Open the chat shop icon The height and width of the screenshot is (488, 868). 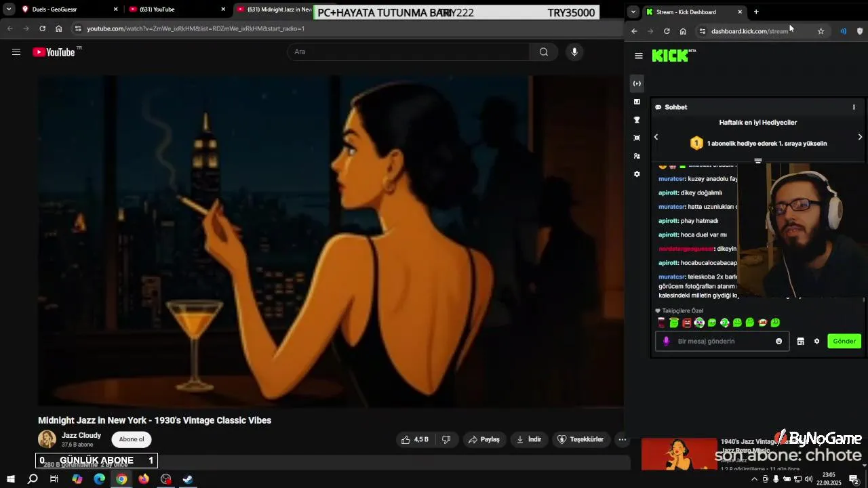click(800, 341)
